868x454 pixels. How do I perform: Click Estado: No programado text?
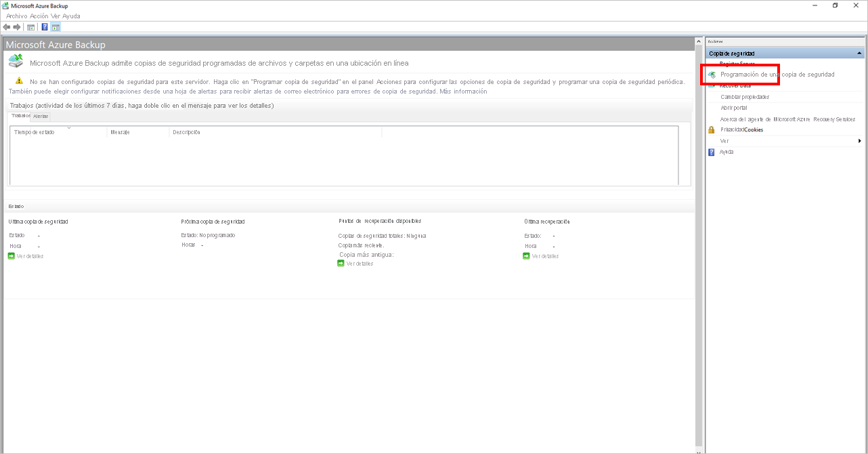(x=208, y=235)
